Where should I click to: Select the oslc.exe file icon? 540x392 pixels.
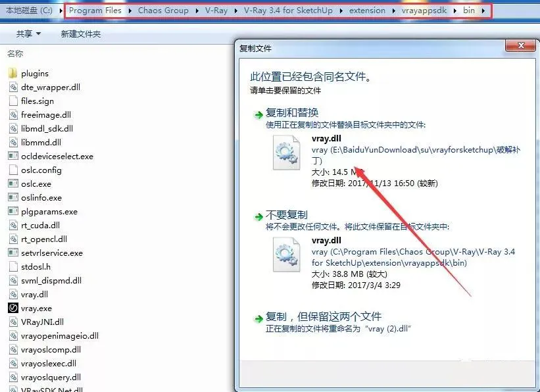point(13,184)
